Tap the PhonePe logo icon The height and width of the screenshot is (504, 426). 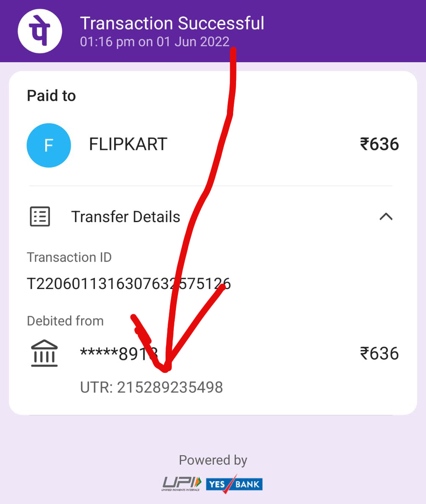40,31
